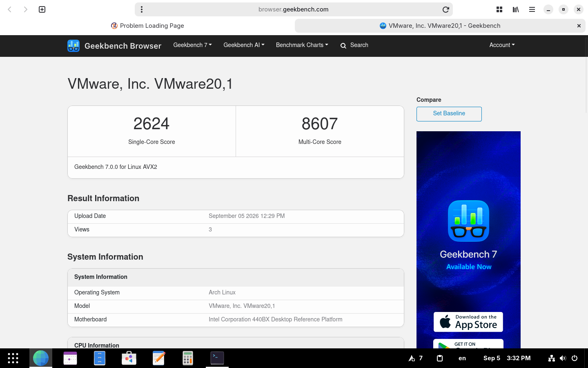Click the Geekbench 7 ad app icon
This screenshot has height=368, width=588.
[468, 221]
